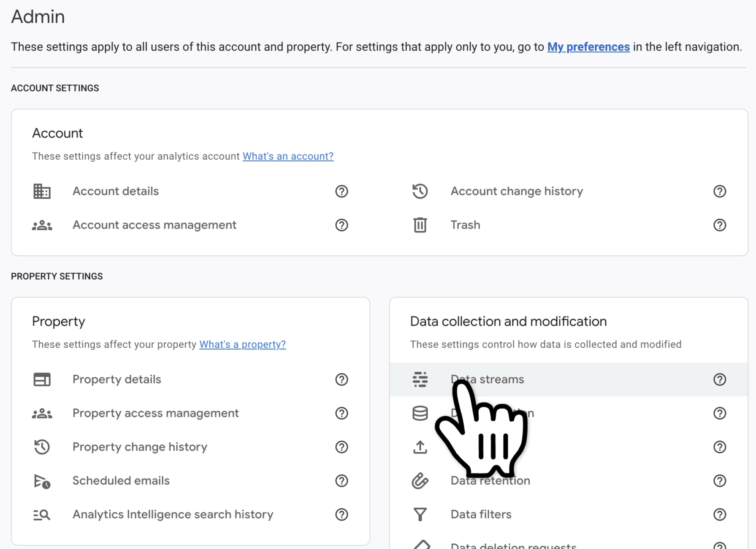The image size is (756, 549).
Task: Select the Account details building icon
Action: [x=41, y=191]
